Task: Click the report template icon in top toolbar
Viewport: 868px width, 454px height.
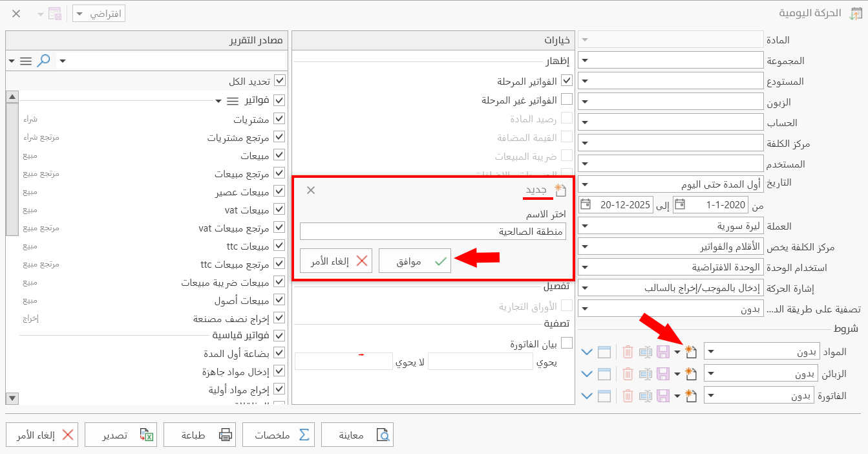Action: click(54, 13)
